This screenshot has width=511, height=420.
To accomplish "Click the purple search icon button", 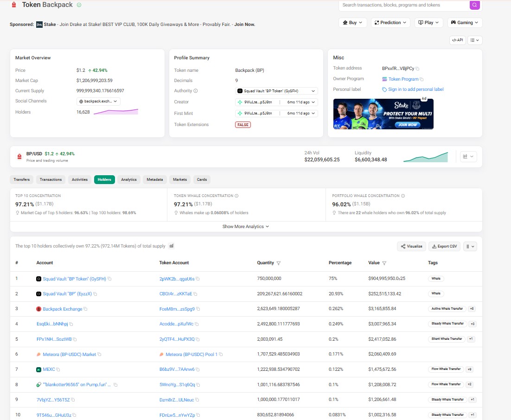I will [474, 5].
